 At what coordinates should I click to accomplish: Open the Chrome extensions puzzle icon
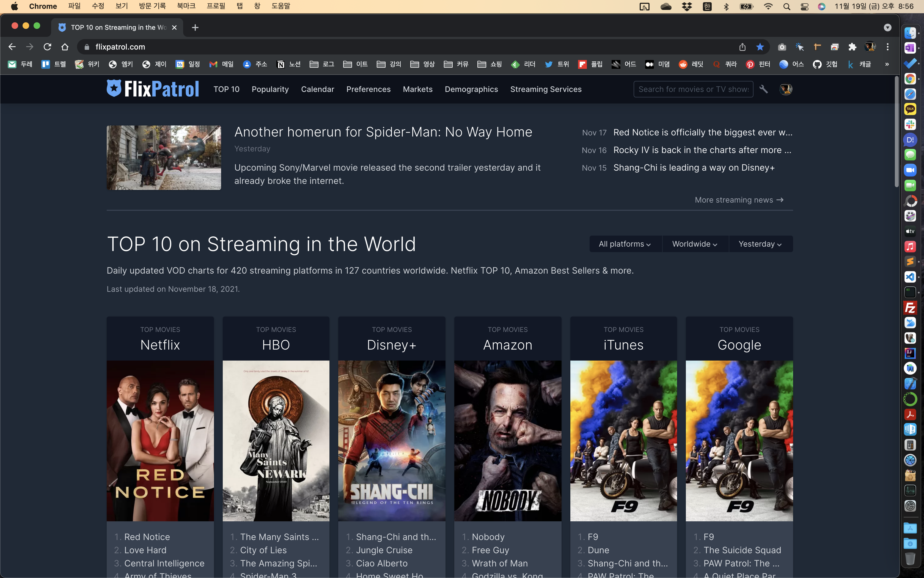point(852,47)
